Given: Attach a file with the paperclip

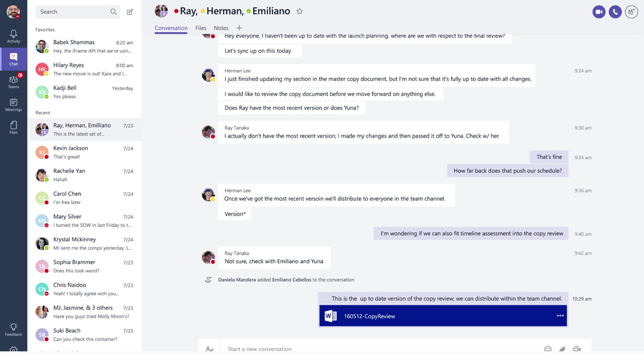Looking at the screenshot, I should click(x=562, y=349).
